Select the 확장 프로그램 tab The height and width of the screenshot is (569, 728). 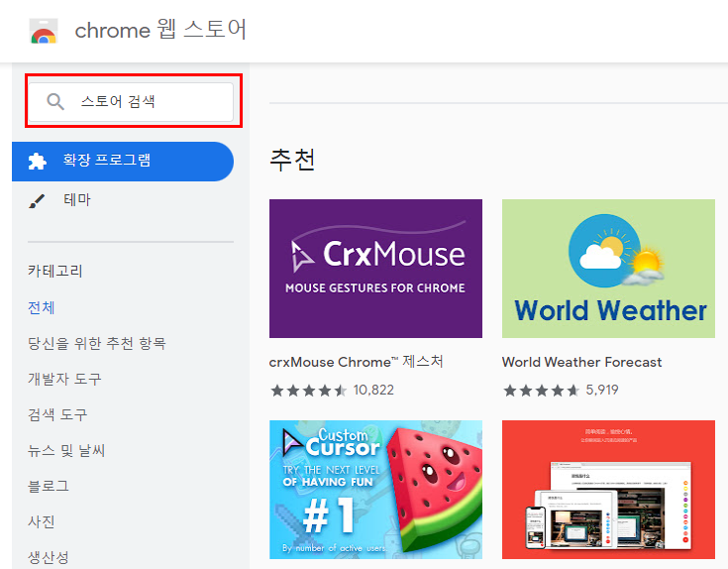coord(123,162)
